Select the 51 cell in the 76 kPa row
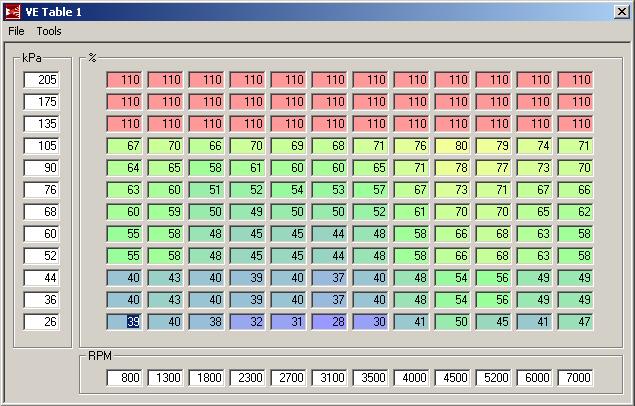This screenshot has height=406, width=635. coord(206,189)
